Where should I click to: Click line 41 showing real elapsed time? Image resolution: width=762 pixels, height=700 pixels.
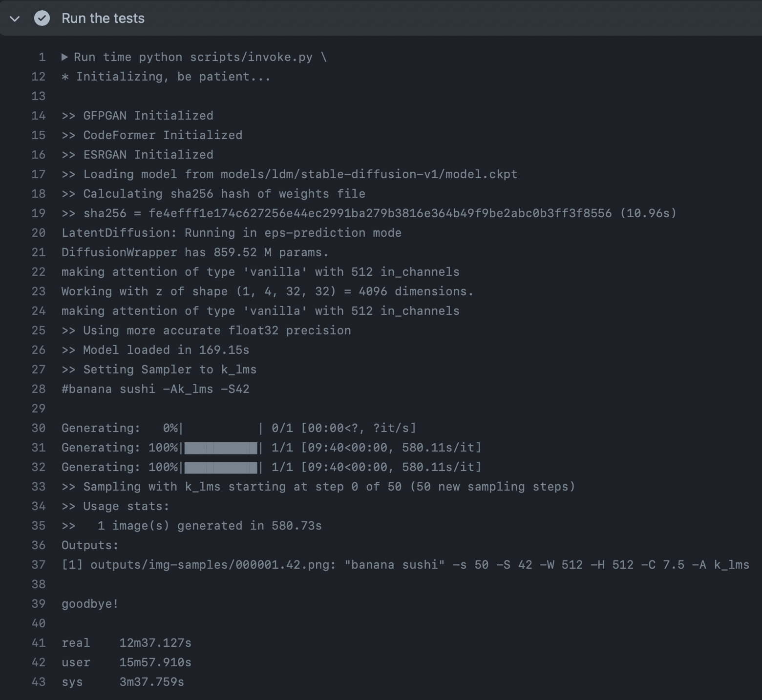click(126, 643)
